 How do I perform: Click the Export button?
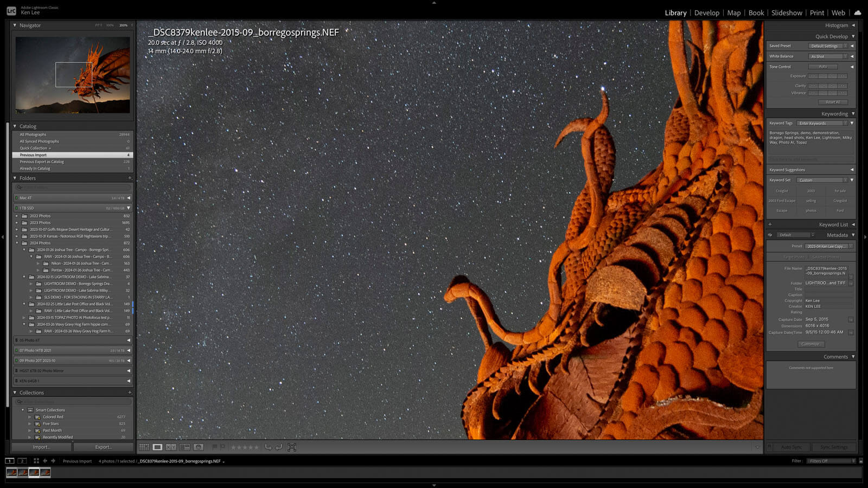[103, 447]
